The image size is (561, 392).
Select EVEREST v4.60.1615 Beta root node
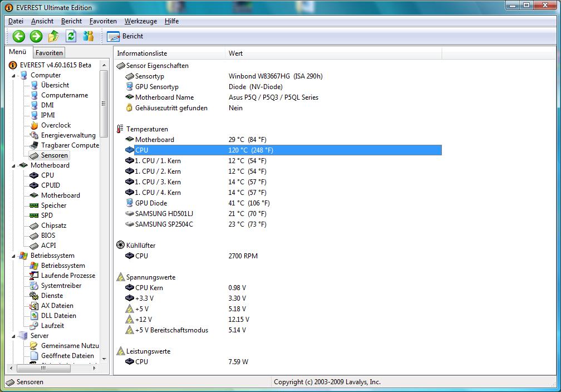click(x=56, y=65)
